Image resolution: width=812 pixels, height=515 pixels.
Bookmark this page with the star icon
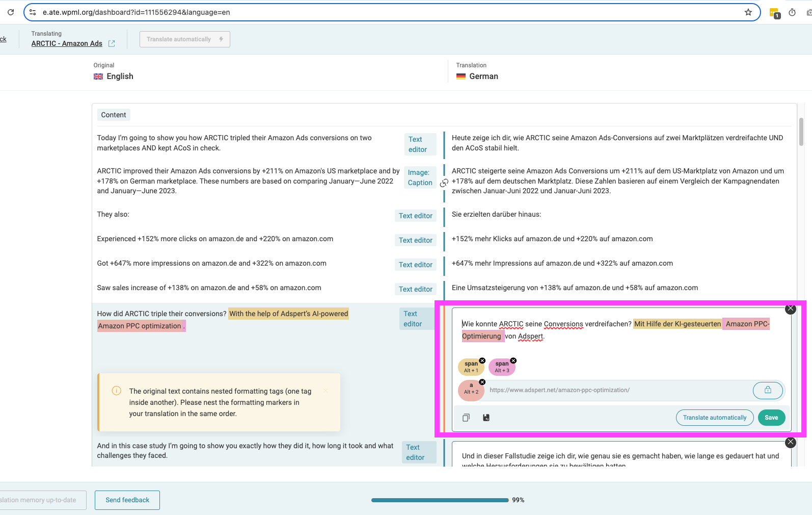(748, 12)
